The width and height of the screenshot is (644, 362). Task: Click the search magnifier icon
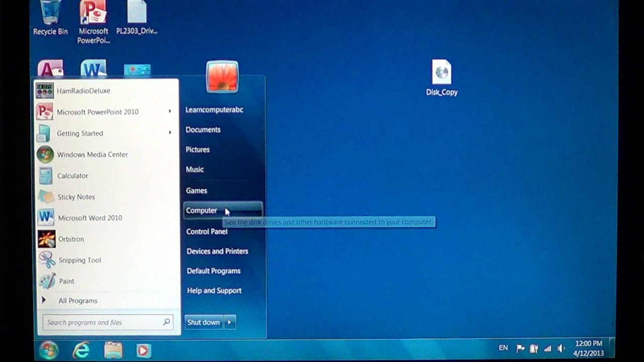click(x=167, y=322)
